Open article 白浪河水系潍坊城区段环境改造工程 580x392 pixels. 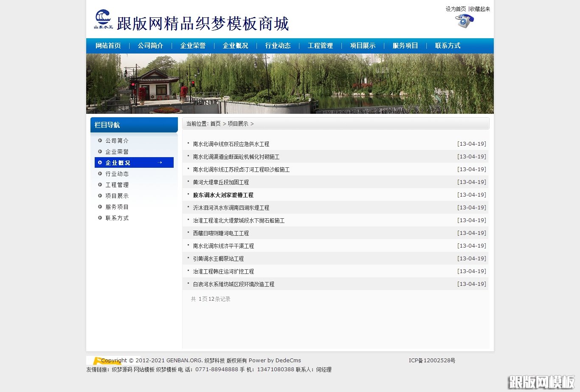tap(234, 284)
